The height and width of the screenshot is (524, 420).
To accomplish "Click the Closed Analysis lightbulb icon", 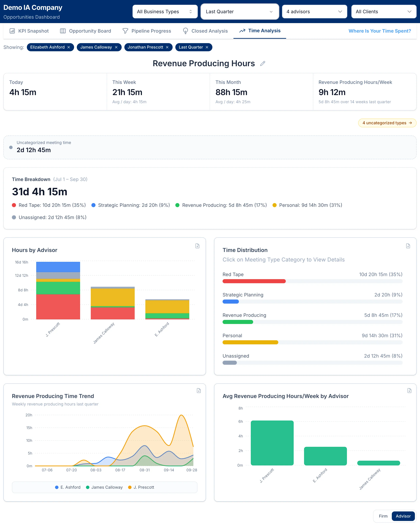I will (185, 31).
